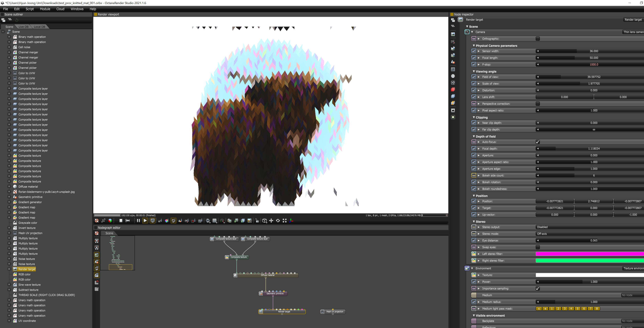
Task: Switch to the Live DB tab
Action: [24, 27]
